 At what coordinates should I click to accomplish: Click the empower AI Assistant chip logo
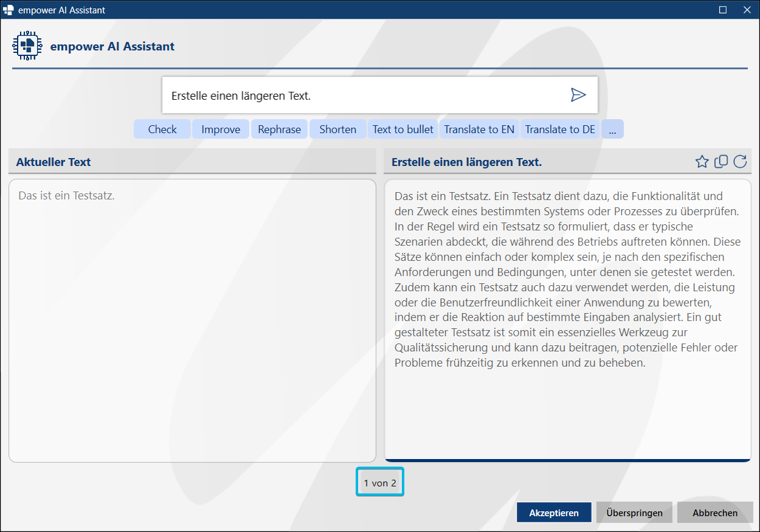(28, 46)
